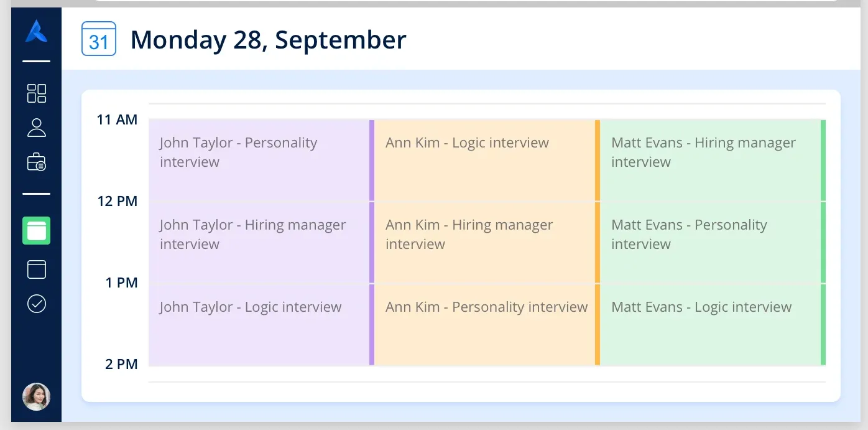Open Matt Evans - Hiring manager interview
The image size is (868, 430).
click(x=713, y=160)
